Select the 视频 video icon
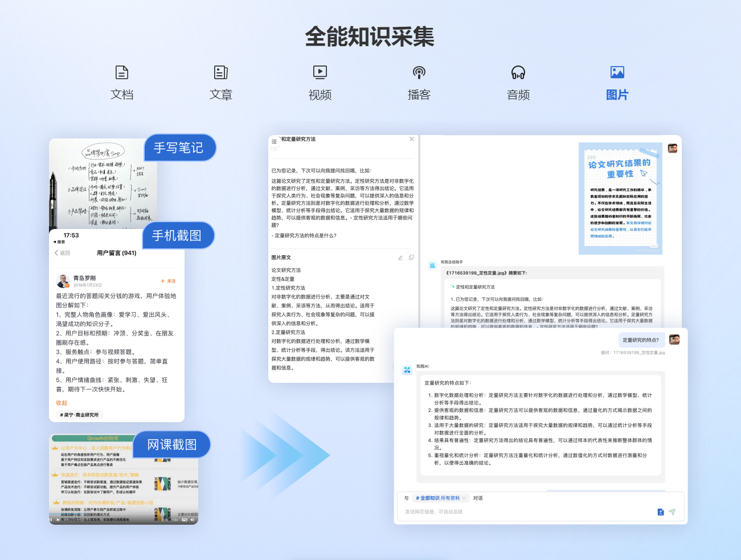The height and width of the screenshot is (560, 741). (320, 72)
